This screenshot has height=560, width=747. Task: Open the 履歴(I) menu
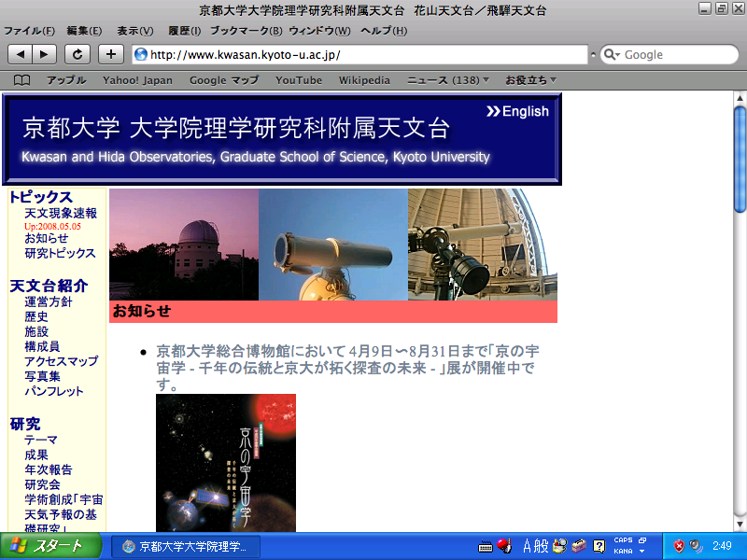coord(184,31)
